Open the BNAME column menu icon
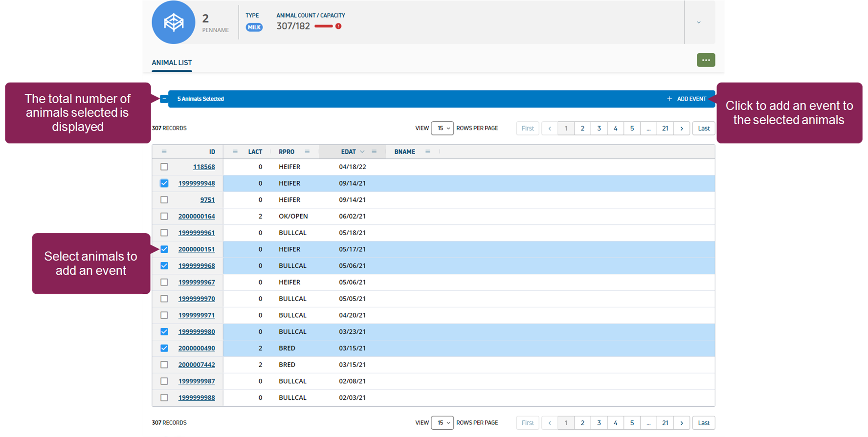The width and height of the screenshot is (868, 437). pyautogui.click(x=428, y=152)
